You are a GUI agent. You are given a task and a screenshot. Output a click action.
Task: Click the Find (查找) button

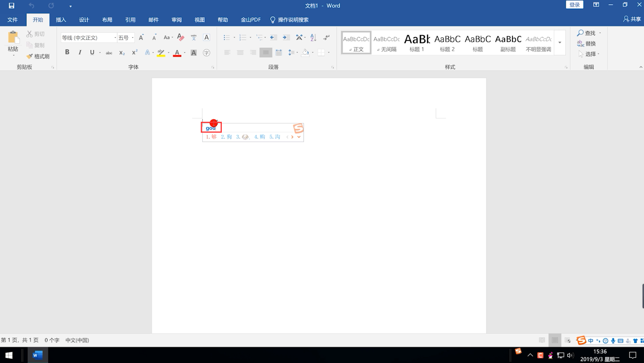(590, 33)
